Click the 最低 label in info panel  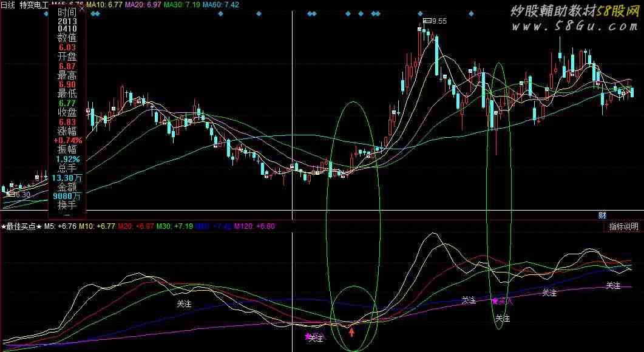pyautogui.click(x=67, y=94)
